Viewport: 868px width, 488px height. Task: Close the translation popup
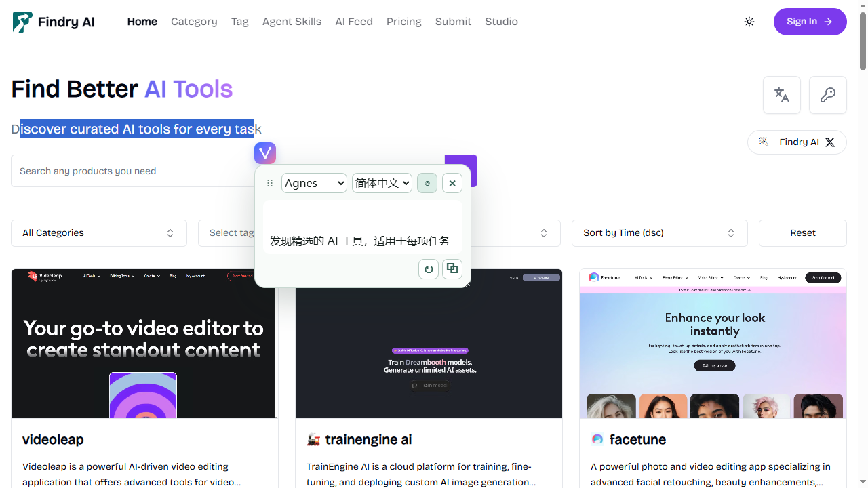(x=452, y=183)
